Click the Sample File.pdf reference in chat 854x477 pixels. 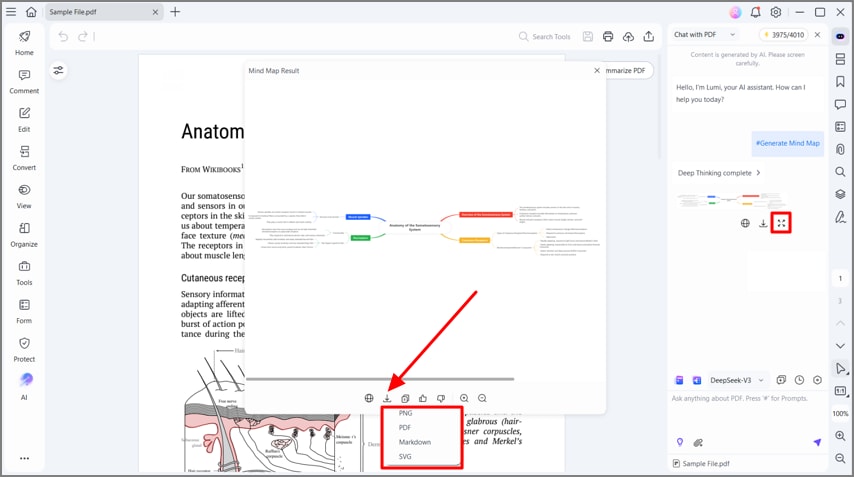(702, 463)
